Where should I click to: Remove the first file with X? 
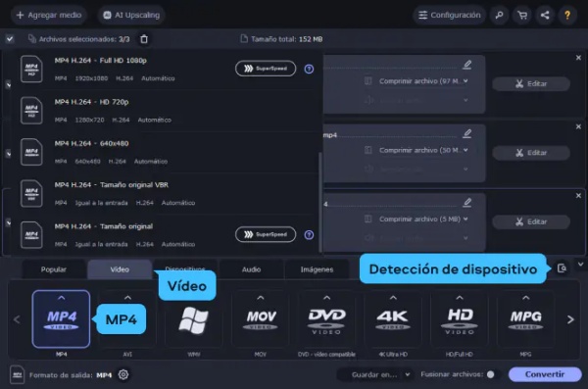(578, 58)
